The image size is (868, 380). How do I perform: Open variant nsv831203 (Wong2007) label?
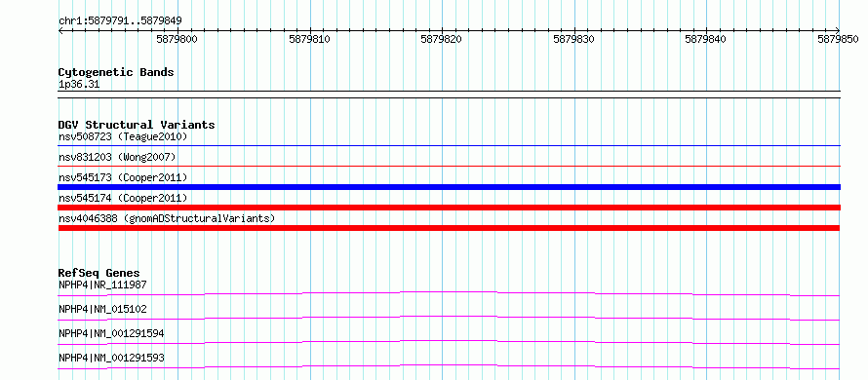coord(117,157)
